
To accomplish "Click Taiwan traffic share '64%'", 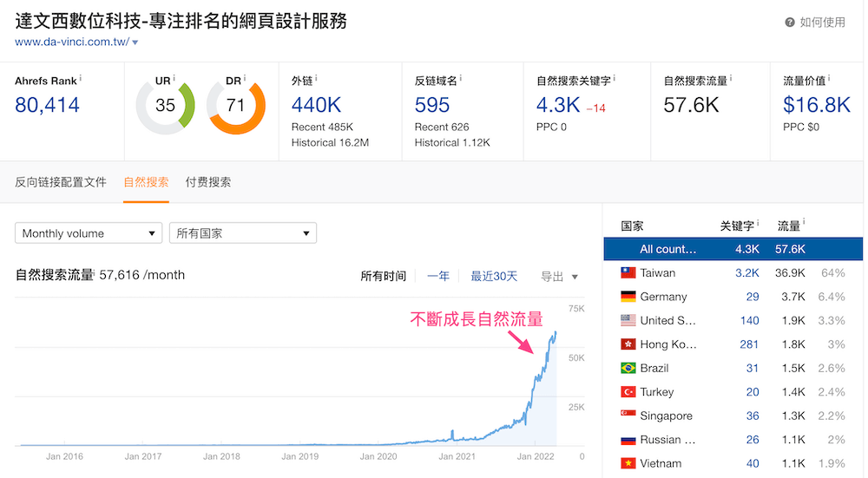I will [x=833, y=272].
